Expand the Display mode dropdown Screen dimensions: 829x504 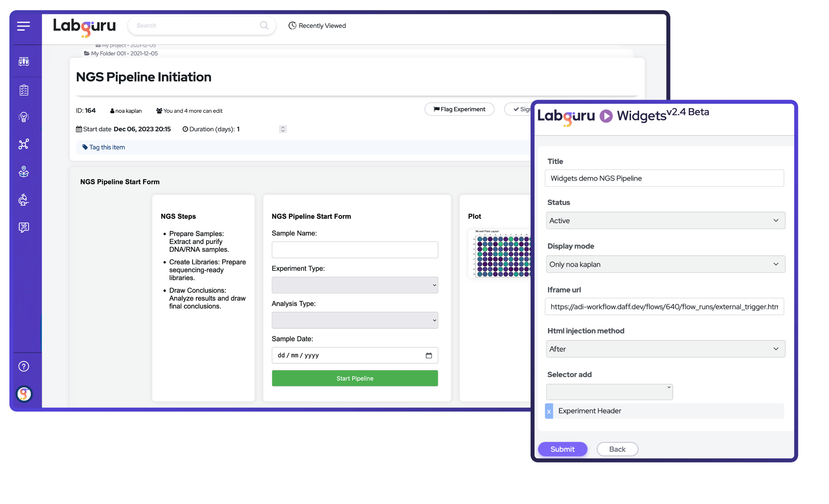(x=665, y=264)
